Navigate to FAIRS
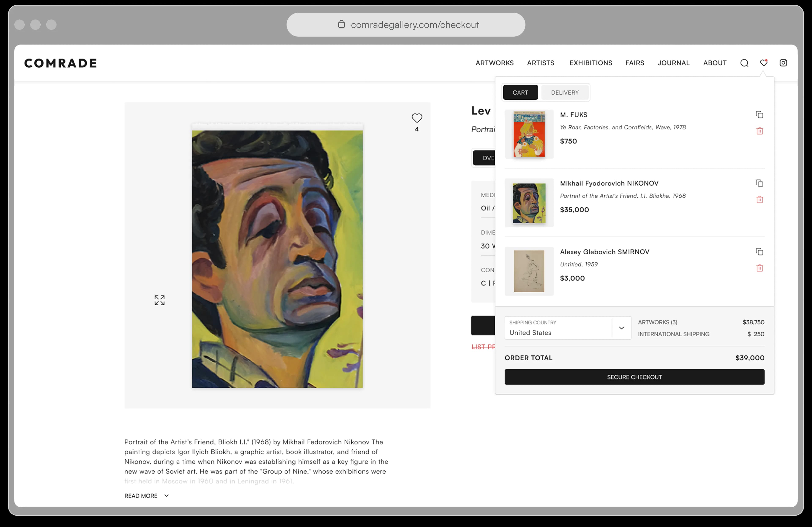Screen dimensions: 812x527 tap(635, 63)
